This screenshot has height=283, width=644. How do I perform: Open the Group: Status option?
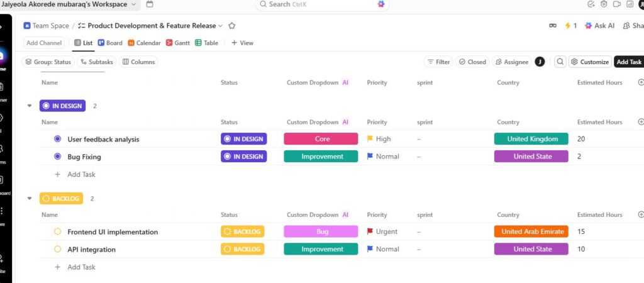click(48, 62)
